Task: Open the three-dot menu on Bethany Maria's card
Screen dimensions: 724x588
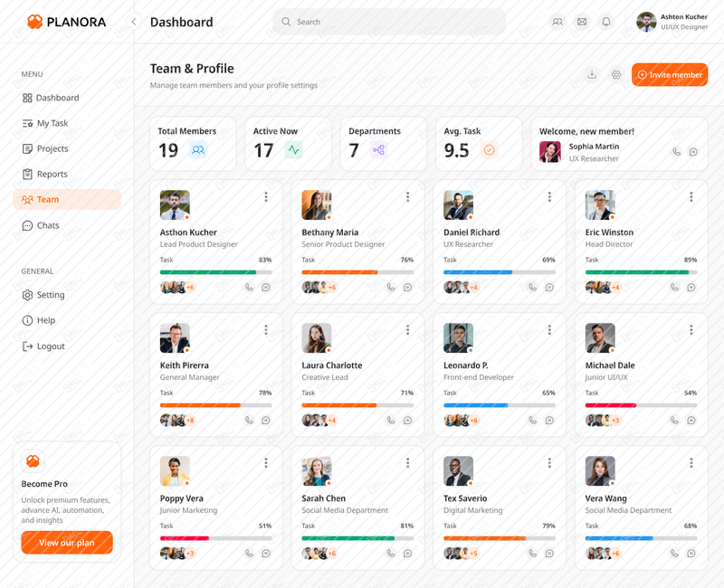Action: (x=408, y=197)
